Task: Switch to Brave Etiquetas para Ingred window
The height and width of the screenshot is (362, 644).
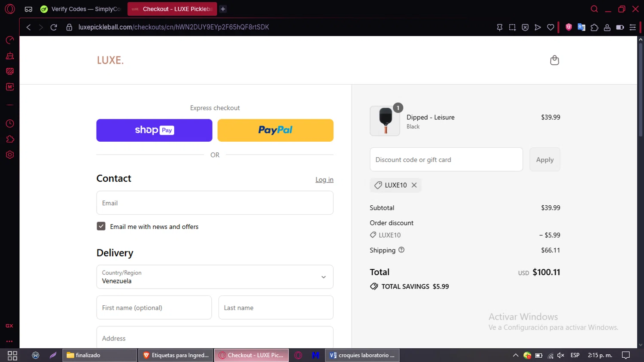Action: click(x=176, y=355)
